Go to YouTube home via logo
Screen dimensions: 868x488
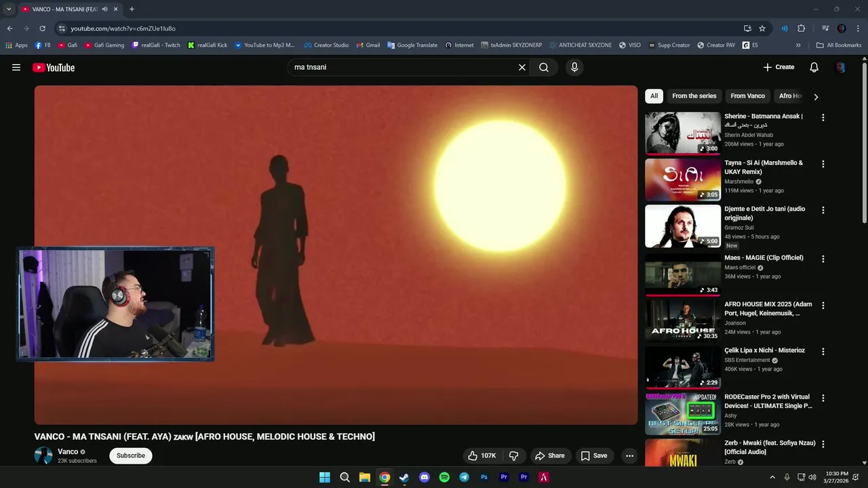[x=54, y=67]
